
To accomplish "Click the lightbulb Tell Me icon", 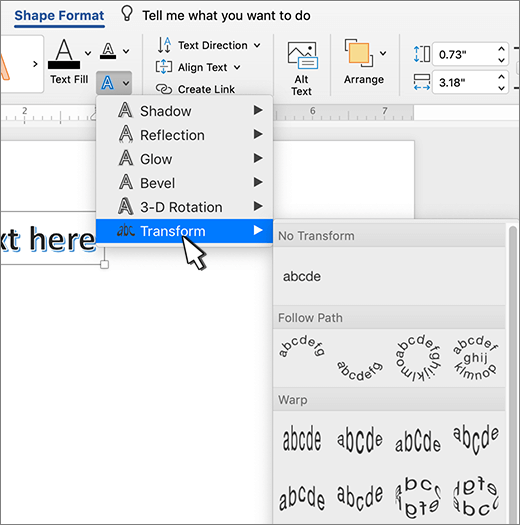I will coord(127,14).
